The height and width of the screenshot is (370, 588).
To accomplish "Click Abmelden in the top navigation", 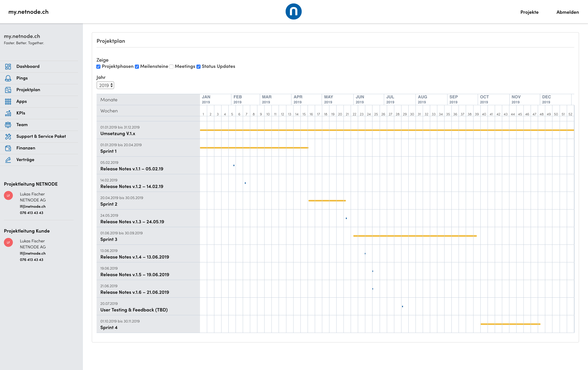I will click(567, 12).
